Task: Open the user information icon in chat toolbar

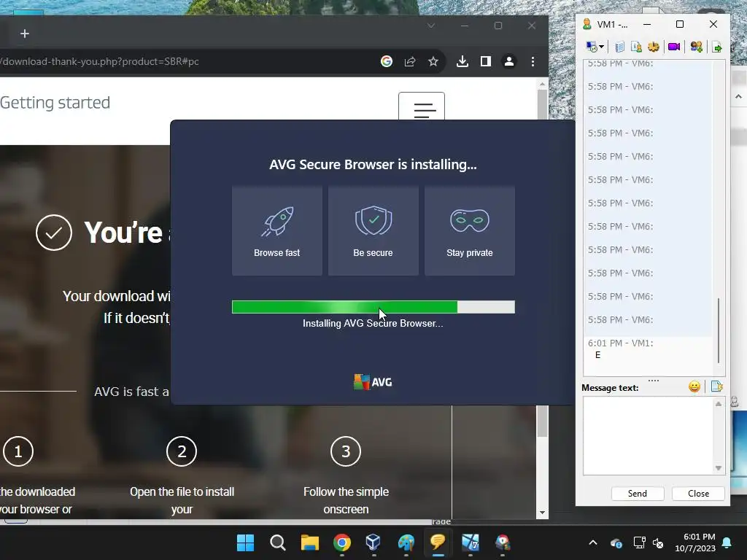Action: tap(636, 47)
